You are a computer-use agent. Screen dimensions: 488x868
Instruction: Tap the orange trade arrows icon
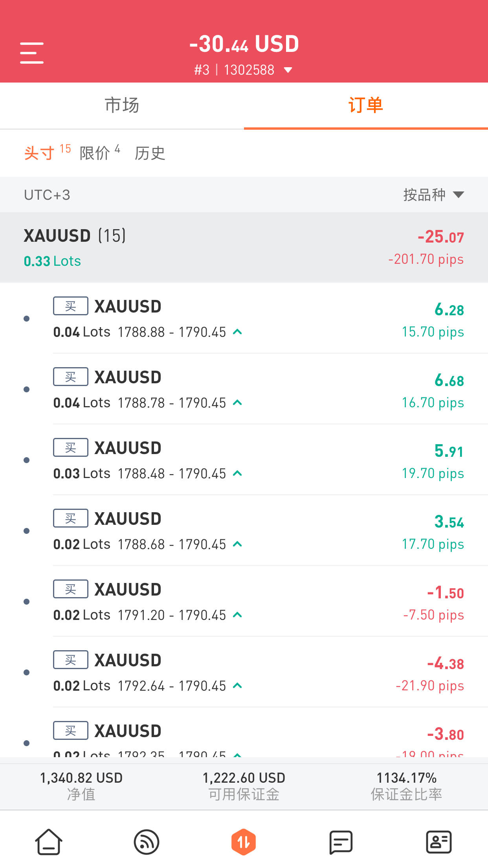coord(244,842)
